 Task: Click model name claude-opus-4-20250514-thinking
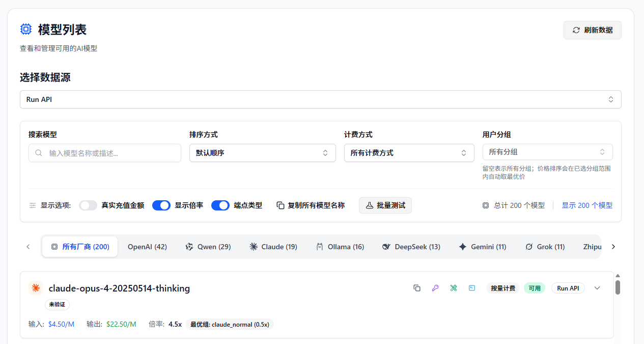pyautogui.click(x=119, y=288)
